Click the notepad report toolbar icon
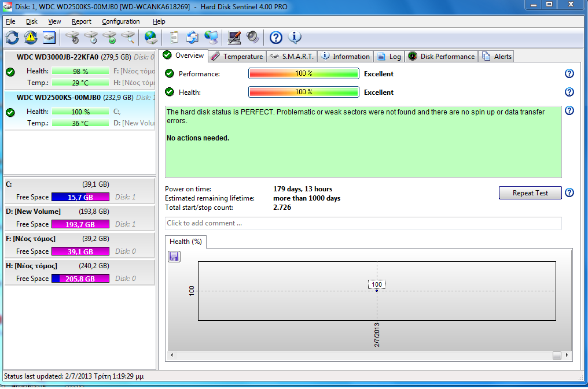The image size is (588, 389). click(174, 38)
